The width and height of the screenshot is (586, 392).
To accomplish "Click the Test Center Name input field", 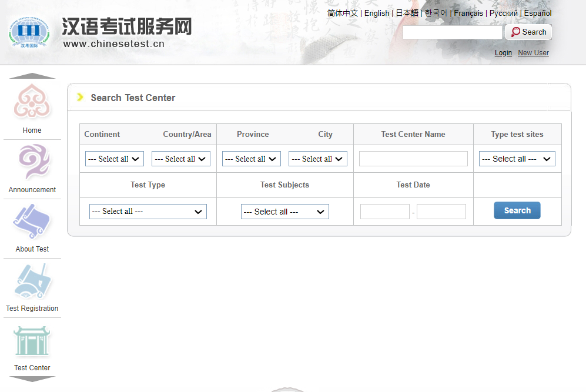I will 413,159.
